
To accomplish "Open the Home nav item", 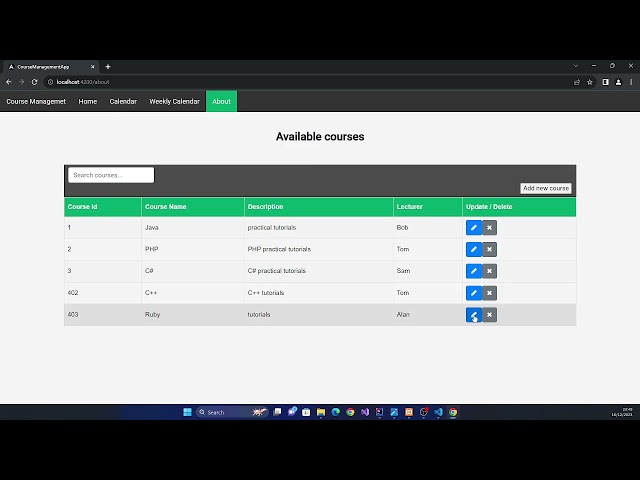I will click(88, 101).
